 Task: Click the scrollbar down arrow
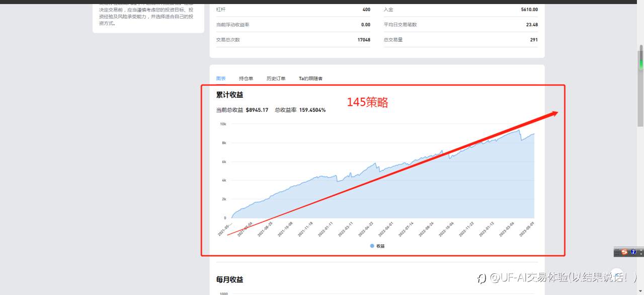point(640,291)
